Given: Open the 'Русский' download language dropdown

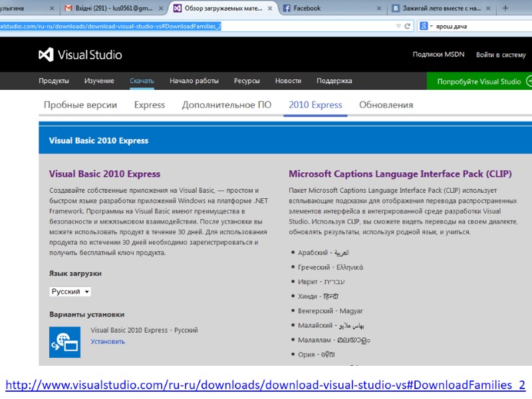Looking at the screenshot, I should [70, 292].
